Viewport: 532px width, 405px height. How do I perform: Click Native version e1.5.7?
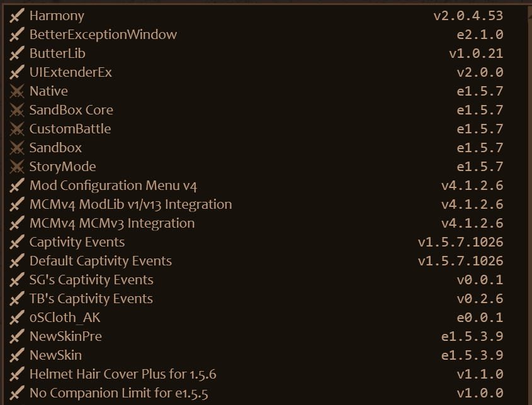click(x=480, y=91)
